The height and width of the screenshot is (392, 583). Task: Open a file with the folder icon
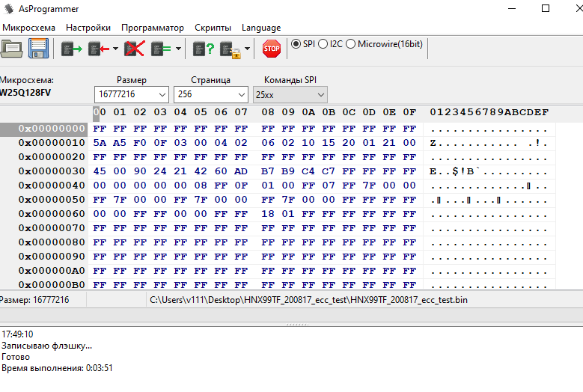(x=11, y=49)
